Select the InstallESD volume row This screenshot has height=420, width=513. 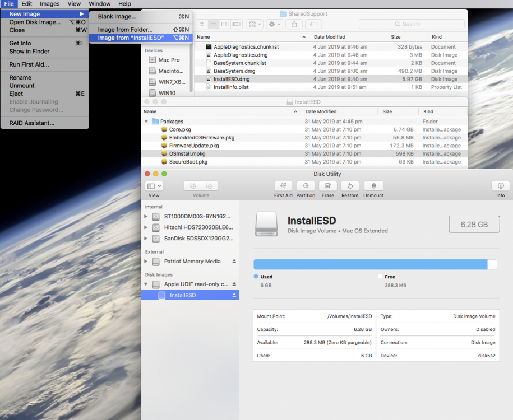coord(190,295)
